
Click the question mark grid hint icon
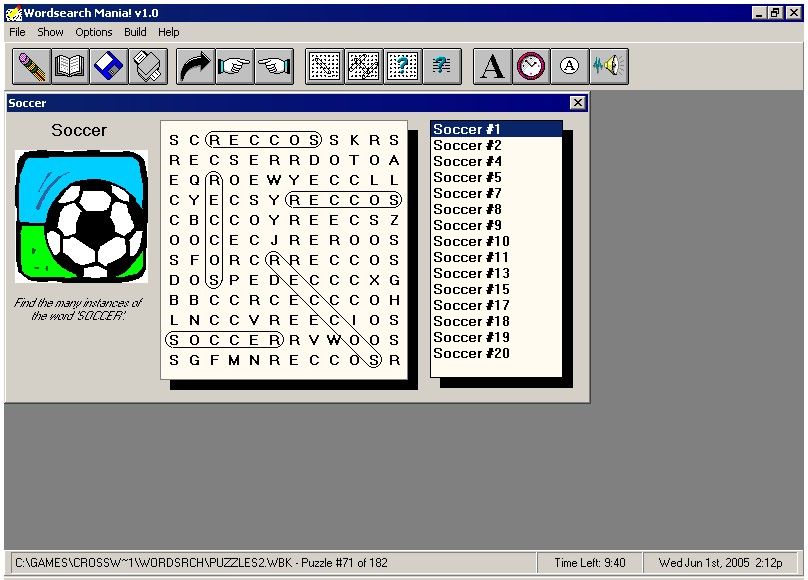402,67
